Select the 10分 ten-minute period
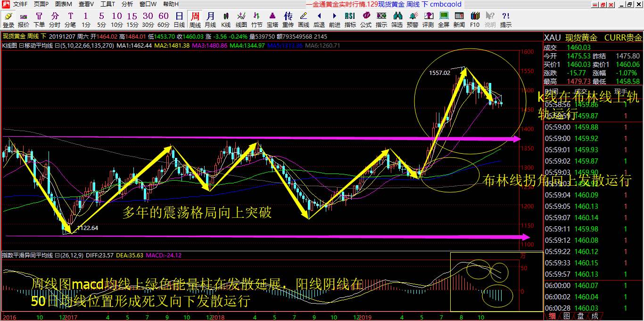Image resolution: width=644 pixels, height=321 pixels. point(117,20)
